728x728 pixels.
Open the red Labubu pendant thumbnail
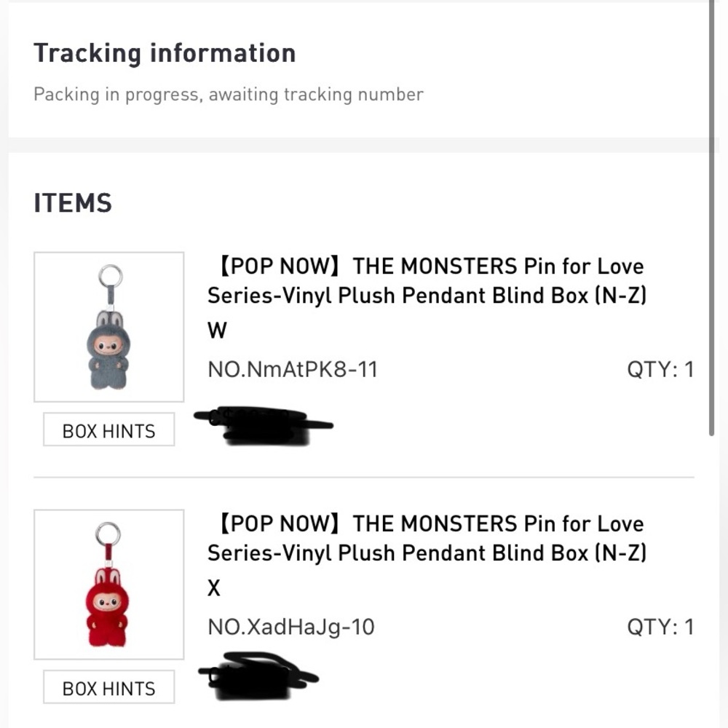tap(108, 584)
